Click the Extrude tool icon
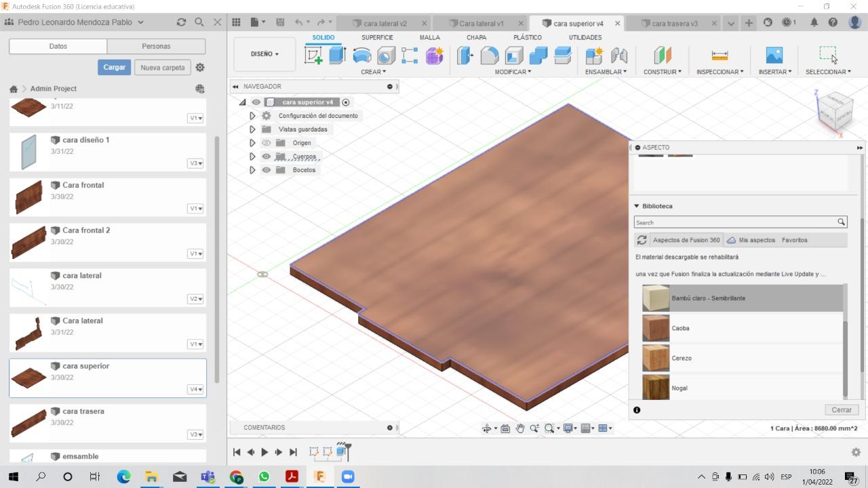868x488 pixels. (337, 56)
